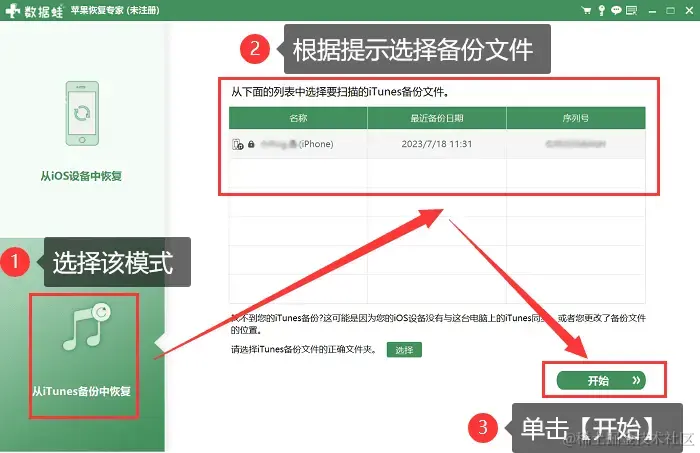Switch to 从iOS设备中恢复 mode
700x453 pixels.
81,176
